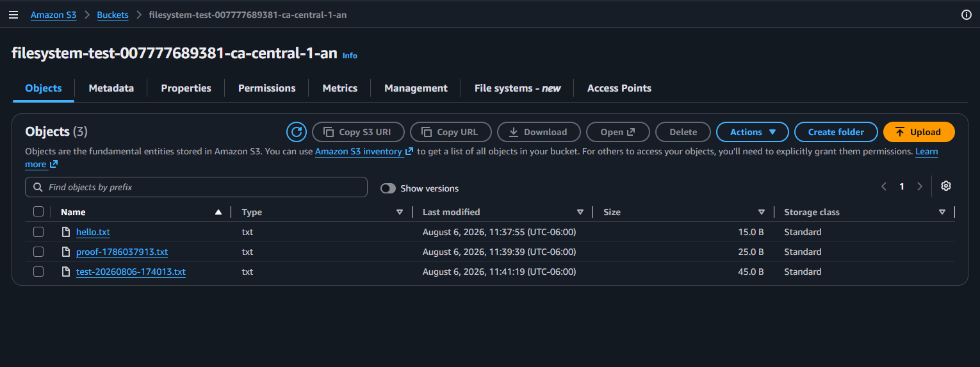
Task: Click the test-20260806-174013.txt file icon
Action: point(65,272)
